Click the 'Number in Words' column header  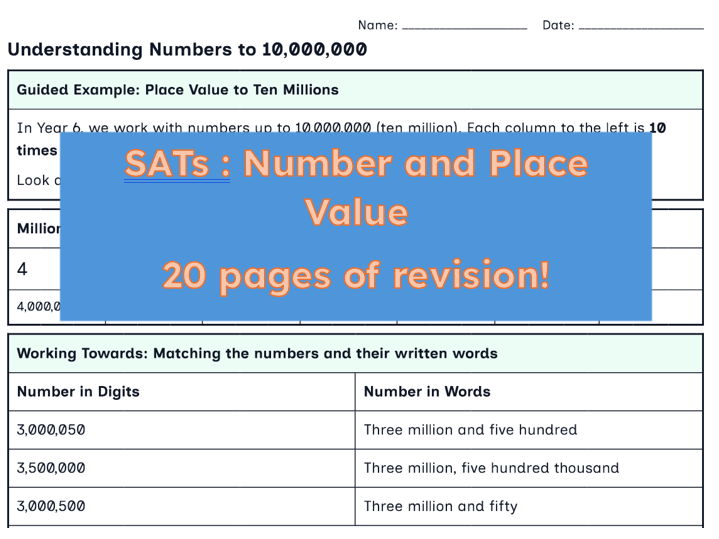click(427, 392)
